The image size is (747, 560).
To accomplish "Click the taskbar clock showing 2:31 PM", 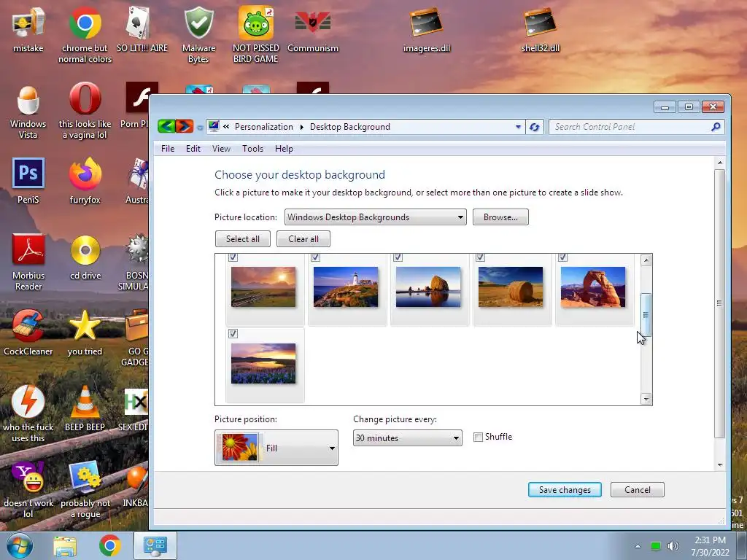I will (x=710, y=546).
